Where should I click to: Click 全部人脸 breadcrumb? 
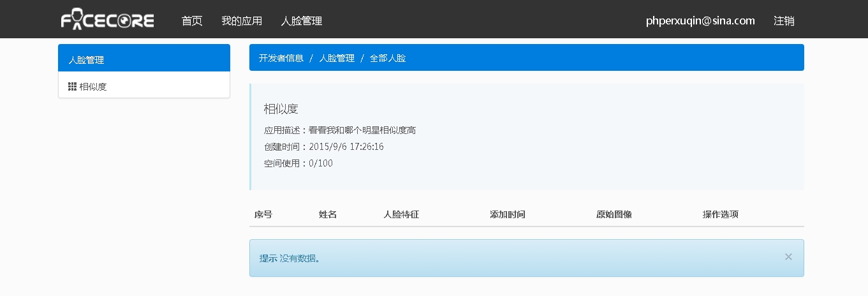[388, 58]
